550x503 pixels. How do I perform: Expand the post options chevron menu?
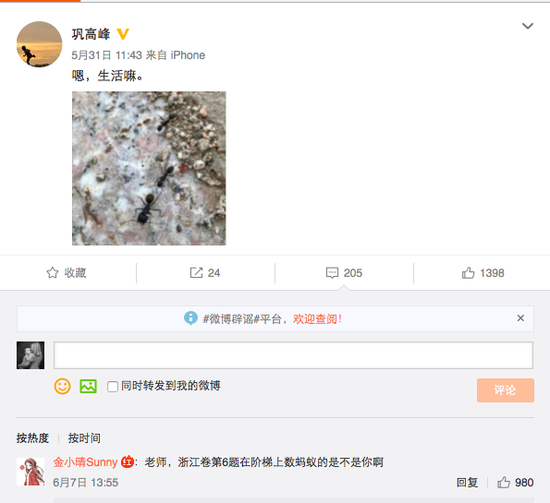pyautogui.click(x=528, y=26)
